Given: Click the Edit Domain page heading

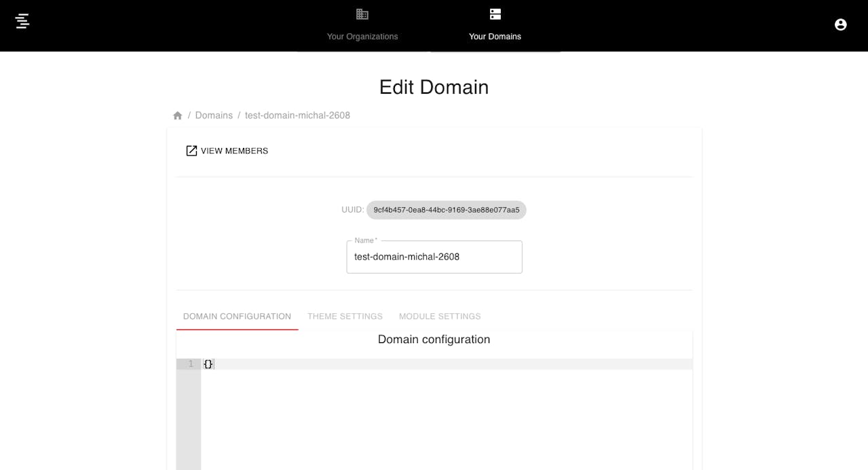Looking at the screenshot, I should [x=434, y=87].
